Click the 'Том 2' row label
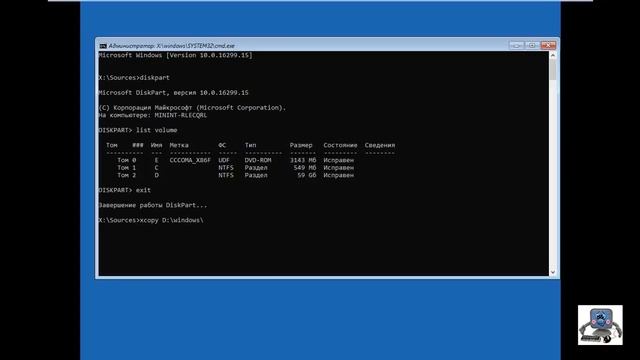The width and height of the screenshot is (640, 360). (x=127, y=175)
